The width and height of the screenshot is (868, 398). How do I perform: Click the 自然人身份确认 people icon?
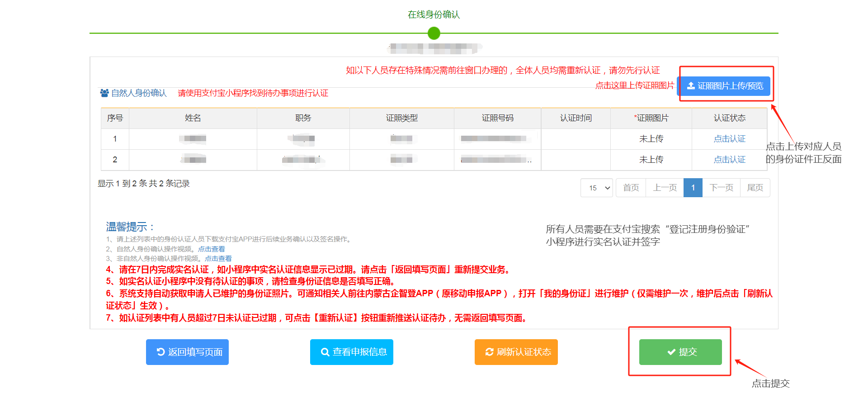click(104, 93)
